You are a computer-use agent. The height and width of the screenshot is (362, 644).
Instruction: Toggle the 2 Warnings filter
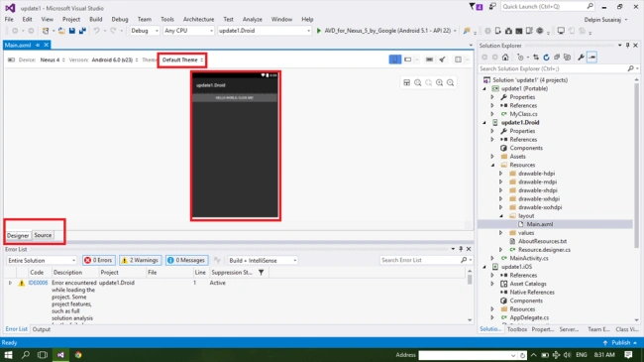(140, 261)
